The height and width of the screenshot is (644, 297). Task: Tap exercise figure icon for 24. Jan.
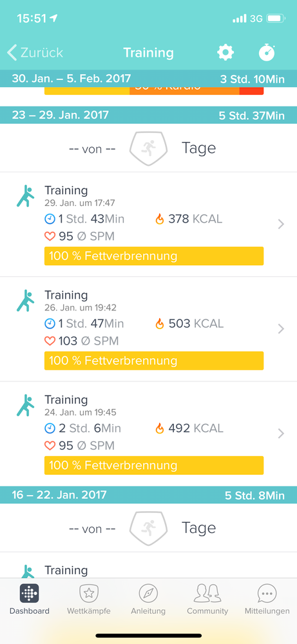click(x=25, y=405)
